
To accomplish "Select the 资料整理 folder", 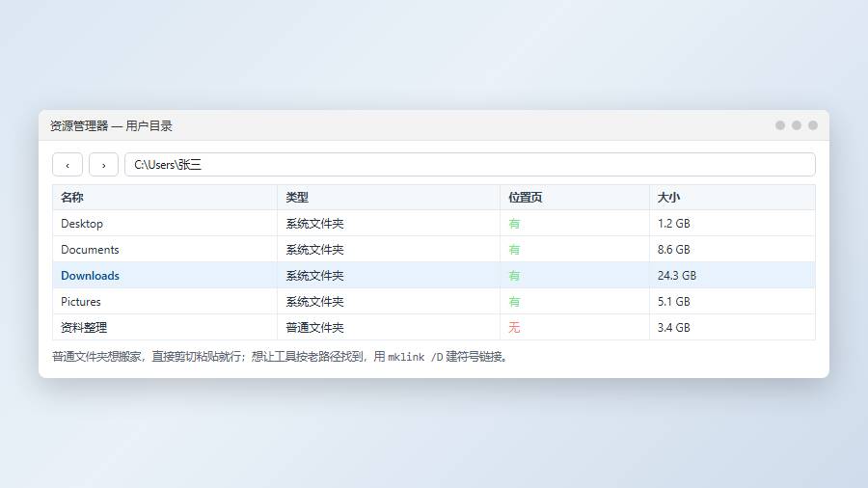I will coord(84,328).
